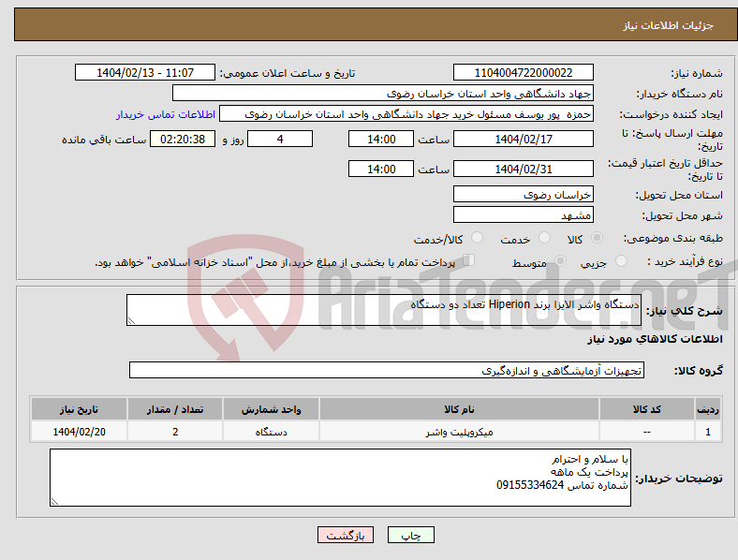Open اطلاعات تماس خریدار link
This screenshot has height=560, width=738.
coord(166,114)
